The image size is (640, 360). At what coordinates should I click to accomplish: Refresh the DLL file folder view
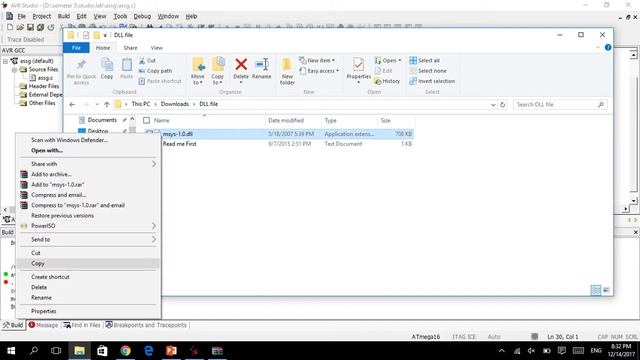tap(502, 104)
